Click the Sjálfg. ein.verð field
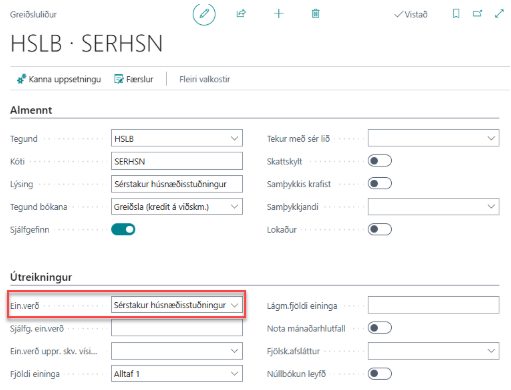 177,328
